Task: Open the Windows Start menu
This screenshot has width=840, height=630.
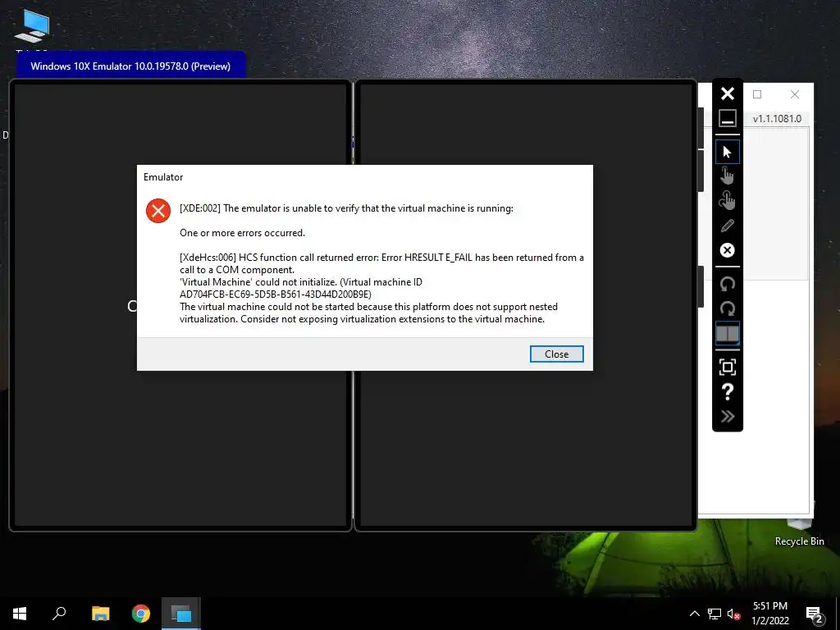Action: coord(20,614)
